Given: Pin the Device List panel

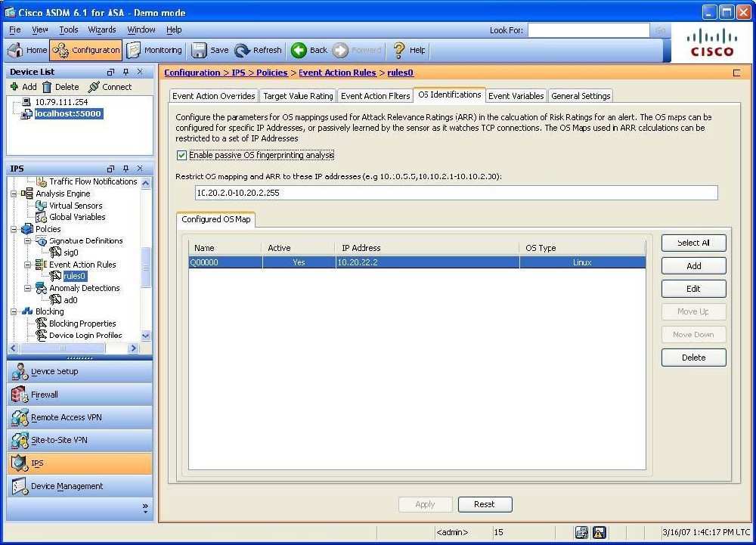Looking at the screenshot, I should [x=125, y=72].
